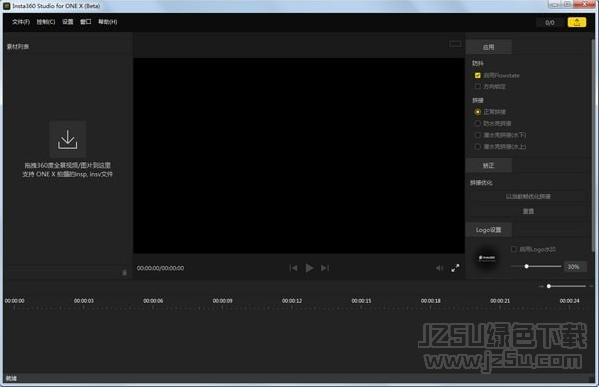Screen dimensions: 600x387
Task: Click the 00:00:00/00:00:00 timecode display
Action: coord(160,268)
